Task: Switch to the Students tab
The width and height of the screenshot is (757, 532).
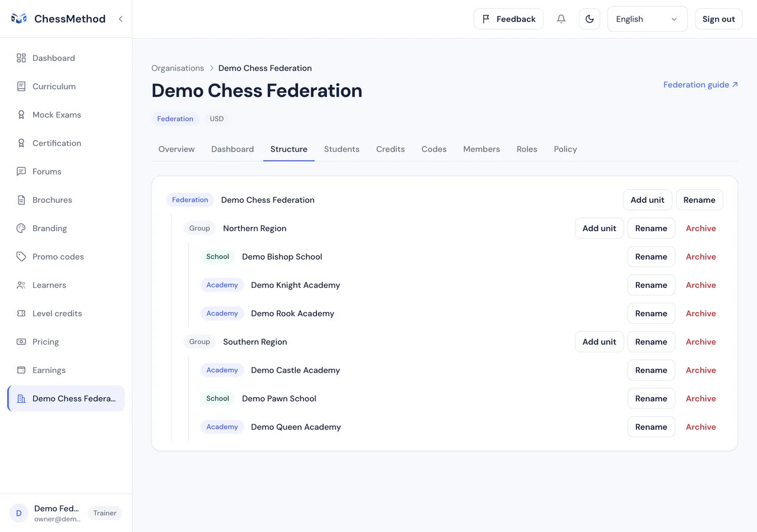Action: pyautogui.click(x=342, y=149)
